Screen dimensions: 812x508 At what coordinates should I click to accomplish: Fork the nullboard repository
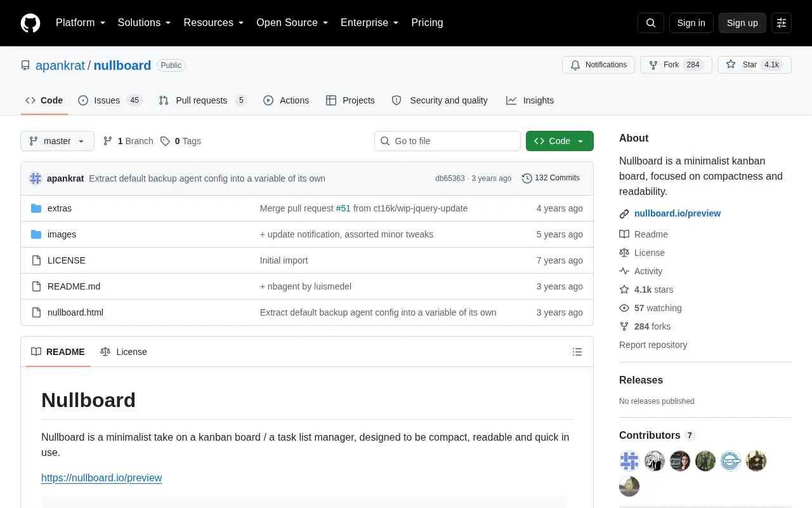[x=676, y=65]
